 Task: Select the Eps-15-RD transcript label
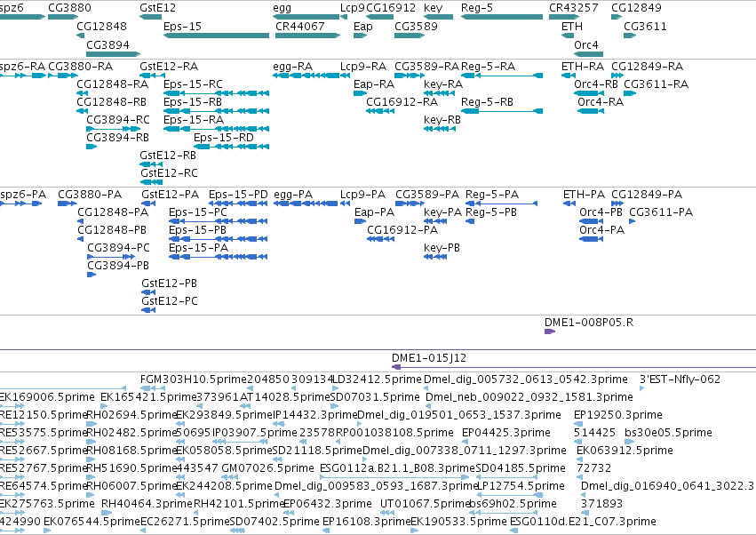pyautogui.click(x=224, y=138)
